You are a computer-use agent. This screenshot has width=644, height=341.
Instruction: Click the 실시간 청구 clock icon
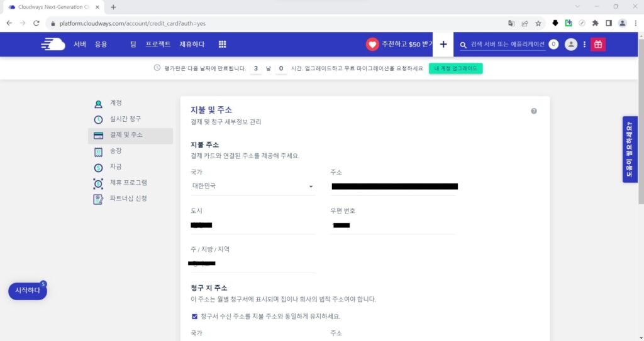(x=98, y=119)
